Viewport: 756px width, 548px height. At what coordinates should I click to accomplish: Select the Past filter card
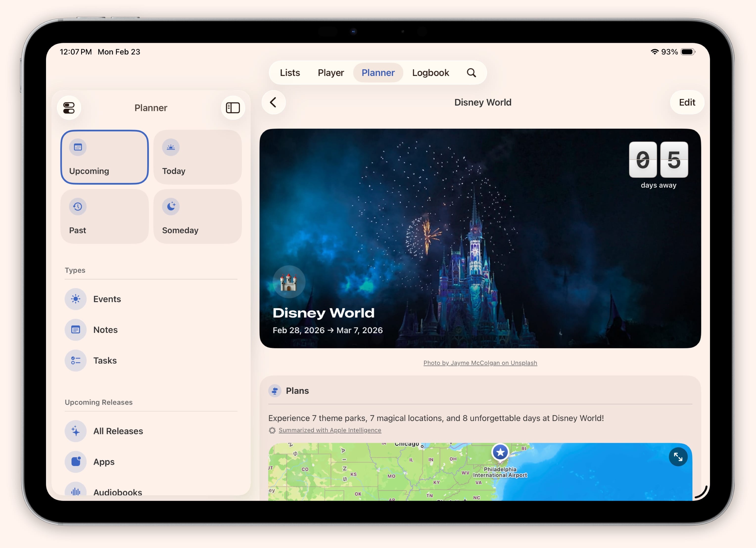104,217
